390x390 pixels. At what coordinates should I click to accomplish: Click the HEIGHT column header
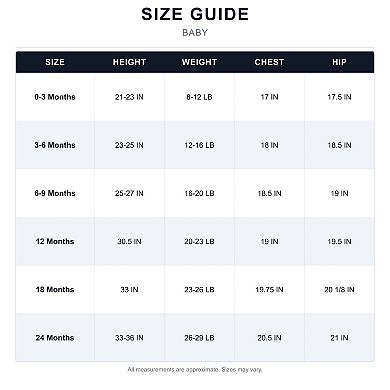tap(129, 62)
